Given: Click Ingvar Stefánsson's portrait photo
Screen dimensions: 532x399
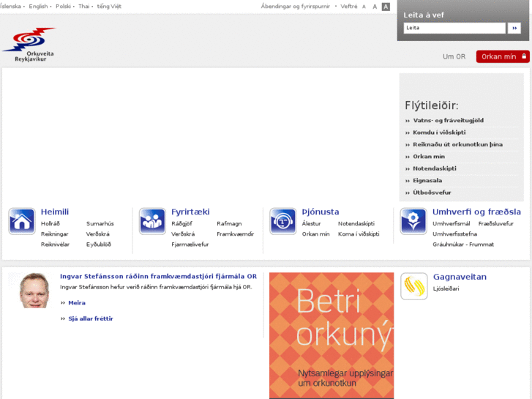Looking at the screenshot, I should click(x=34, y=290).
